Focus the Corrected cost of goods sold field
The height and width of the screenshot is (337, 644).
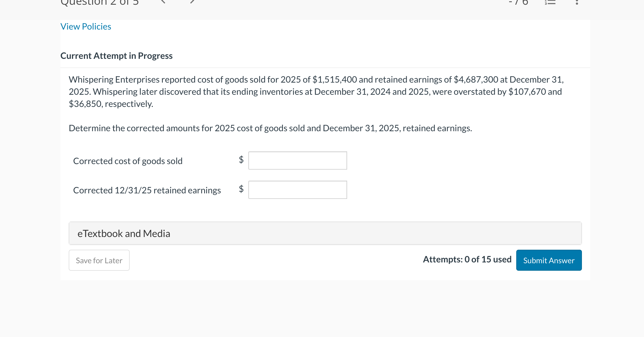297,160
